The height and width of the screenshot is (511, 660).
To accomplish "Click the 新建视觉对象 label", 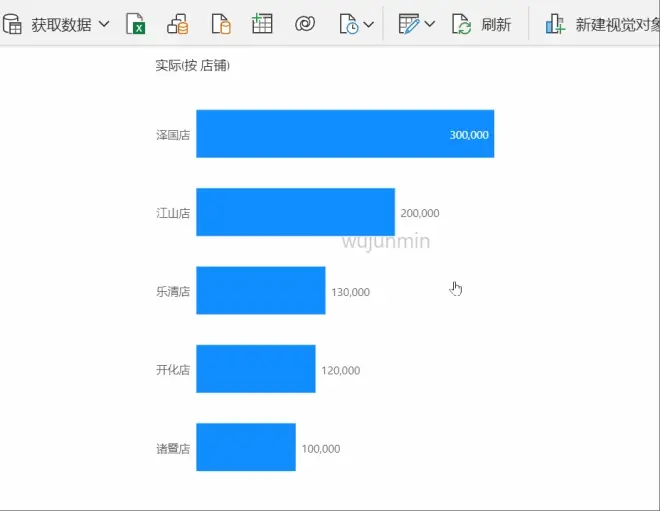I will tap(617, 25).
